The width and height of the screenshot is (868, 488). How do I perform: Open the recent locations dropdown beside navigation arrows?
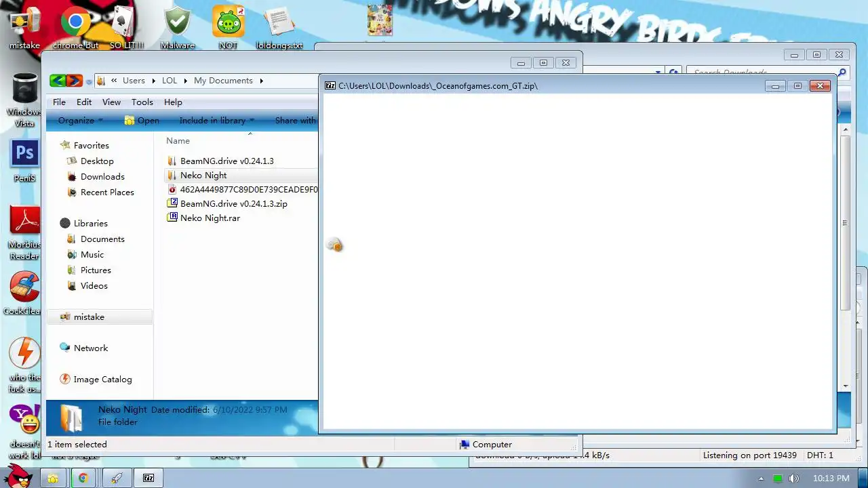89,82
